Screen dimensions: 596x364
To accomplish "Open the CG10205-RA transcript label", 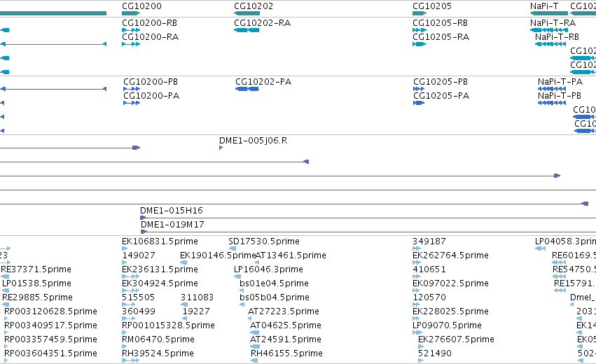I will [x=441, y=37].
